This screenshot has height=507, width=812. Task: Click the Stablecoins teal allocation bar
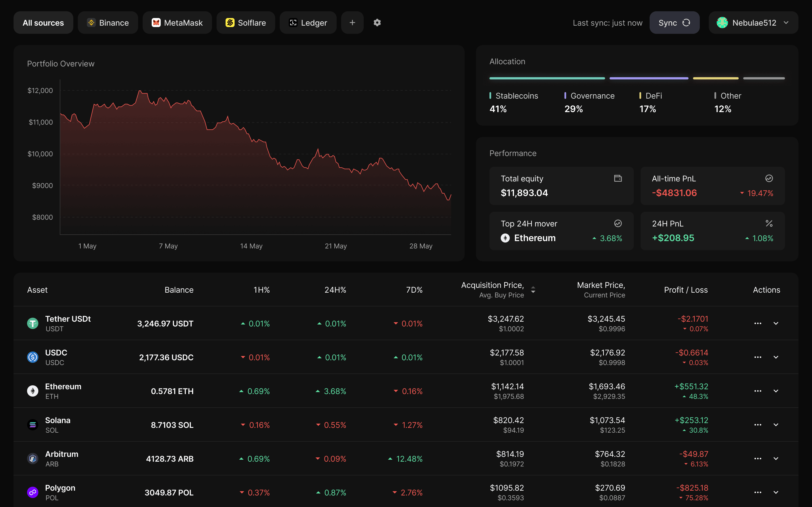click(547, 78)
